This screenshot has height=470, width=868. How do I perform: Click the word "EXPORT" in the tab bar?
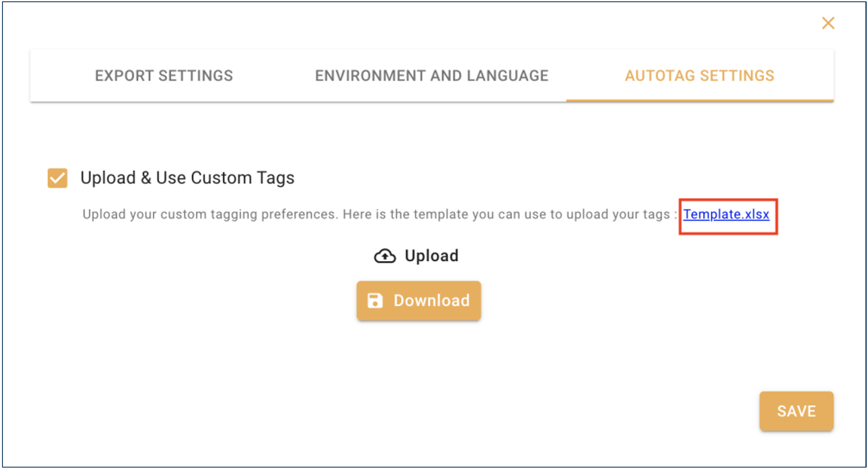(124, 76)
